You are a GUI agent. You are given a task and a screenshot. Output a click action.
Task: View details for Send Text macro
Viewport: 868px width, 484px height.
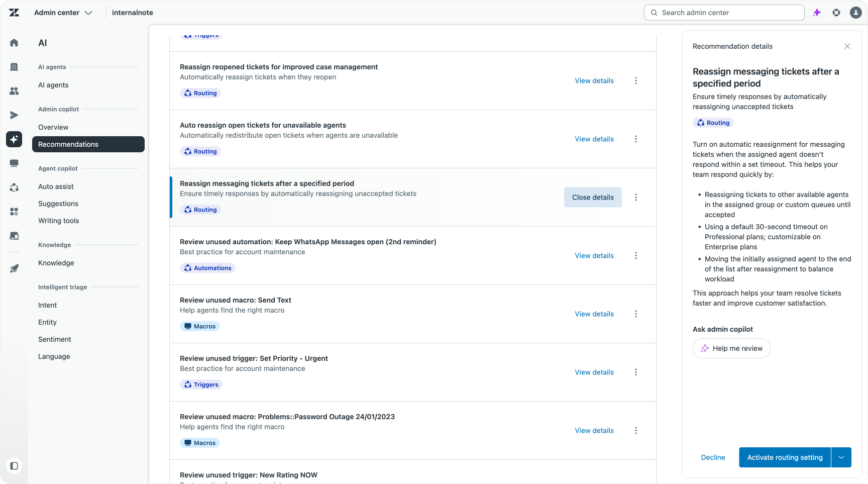click(x=594, y=314)
